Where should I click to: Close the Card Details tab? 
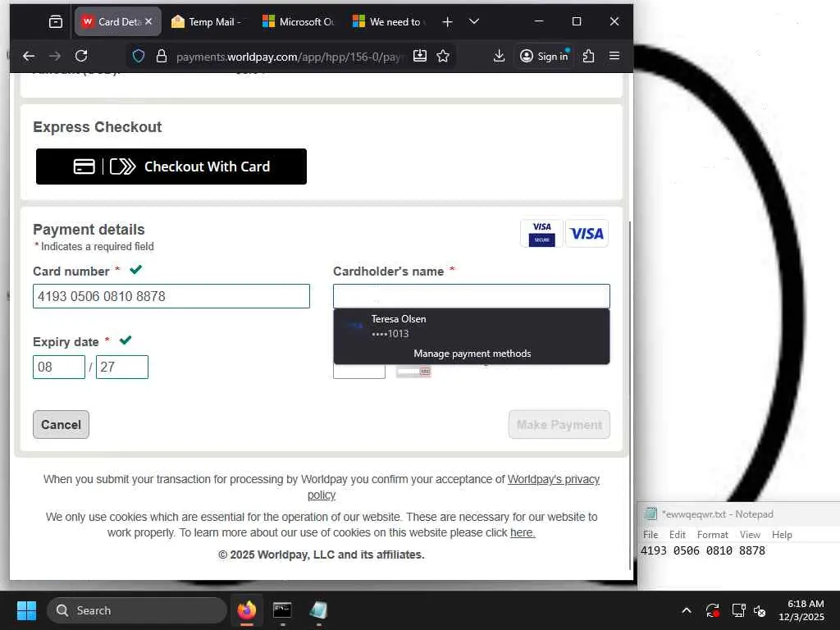tap(148, 21)
